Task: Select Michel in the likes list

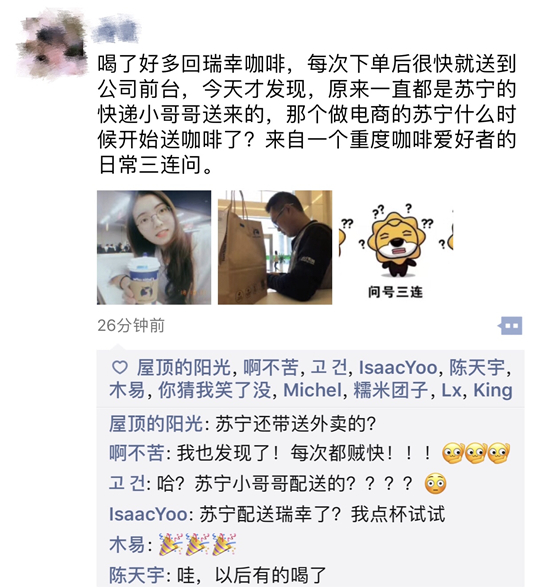Action: click(x=313, y=390)
